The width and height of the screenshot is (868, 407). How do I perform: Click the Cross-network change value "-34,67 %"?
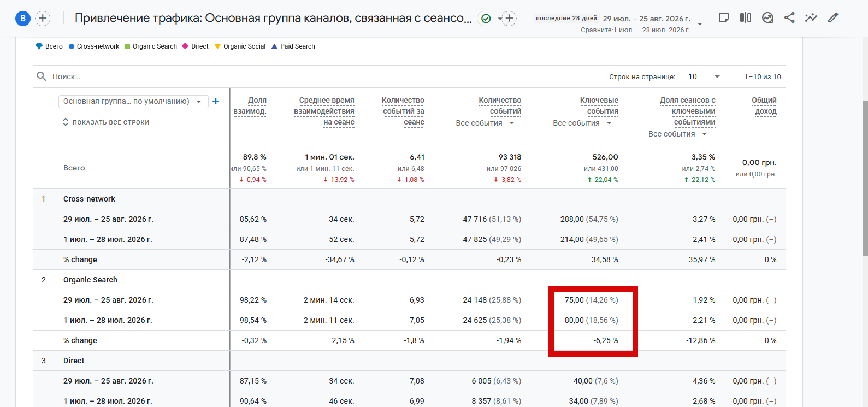click(340, 259)
